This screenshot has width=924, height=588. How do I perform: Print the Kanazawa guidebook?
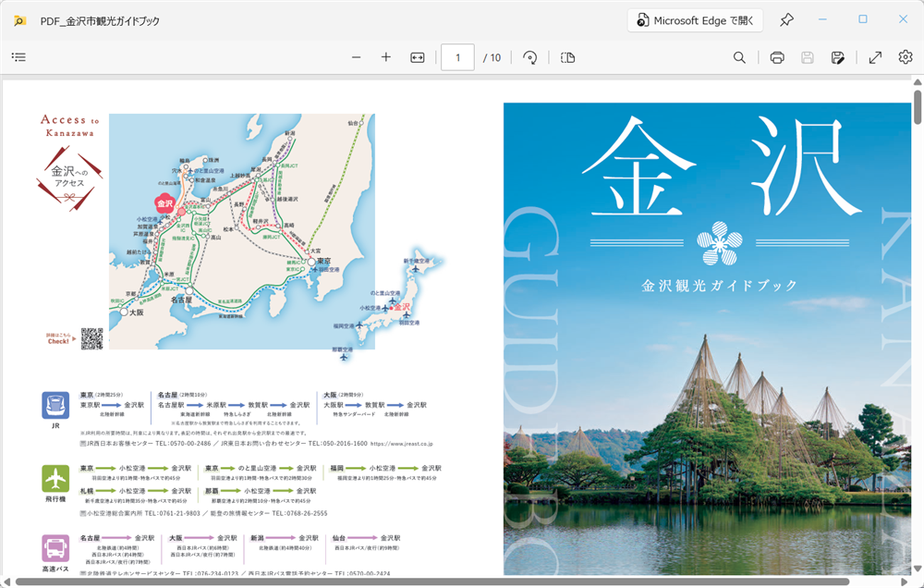tap(776, 57)
